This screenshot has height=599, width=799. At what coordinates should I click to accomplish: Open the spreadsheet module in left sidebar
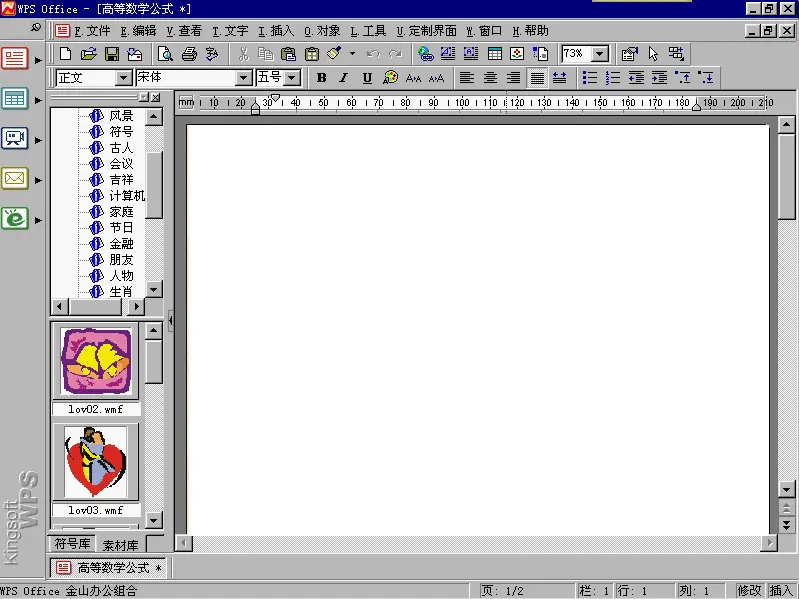15,98
